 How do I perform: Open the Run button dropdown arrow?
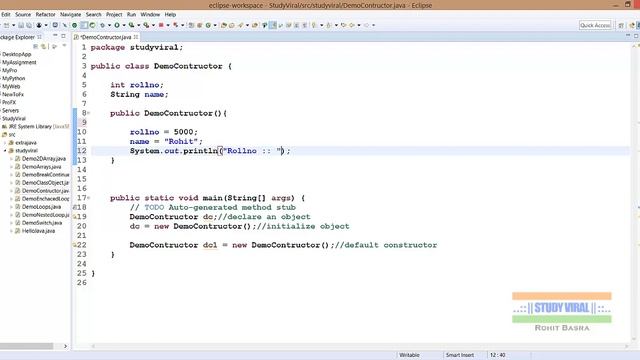pos(124,25)
